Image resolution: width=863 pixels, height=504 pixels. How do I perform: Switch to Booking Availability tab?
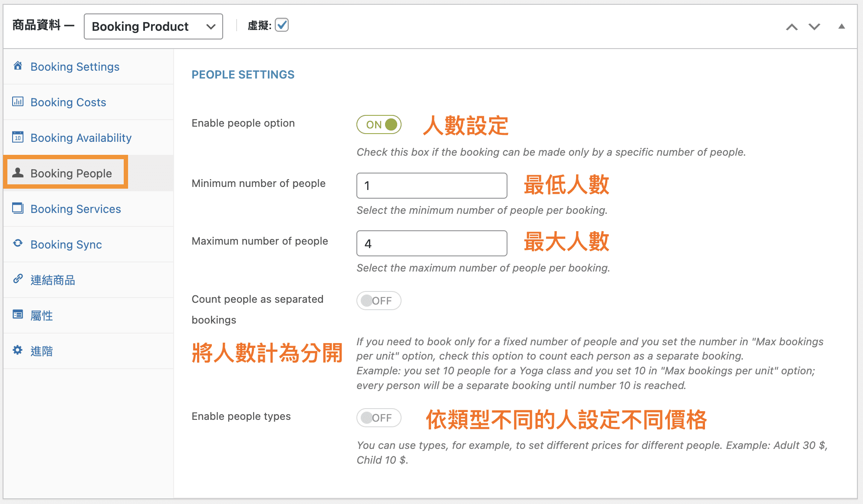click(x=81, y=138)
